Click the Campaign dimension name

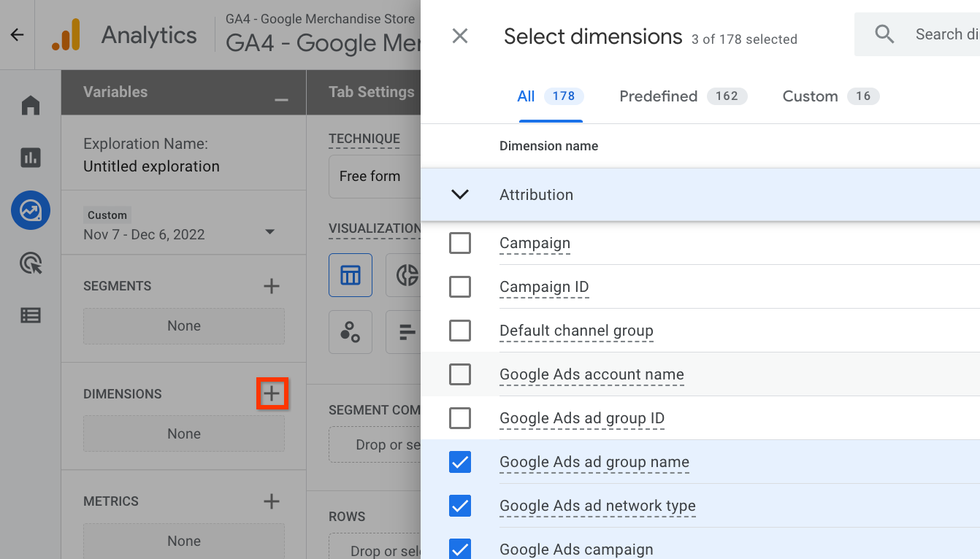pyautogui.click(x=535, y=244)
